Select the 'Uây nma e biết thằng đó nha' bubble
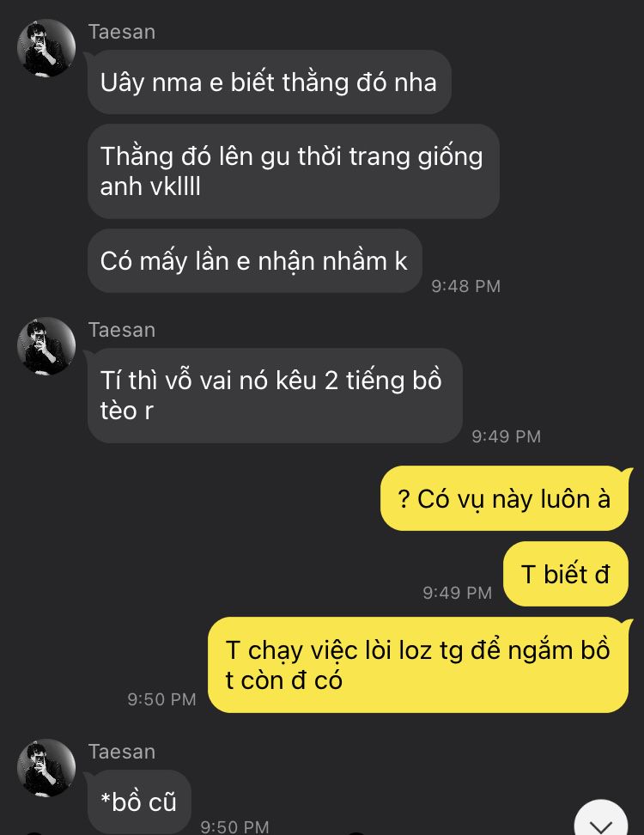This screenshot has width=644, height=835. (x=270, y=82)
